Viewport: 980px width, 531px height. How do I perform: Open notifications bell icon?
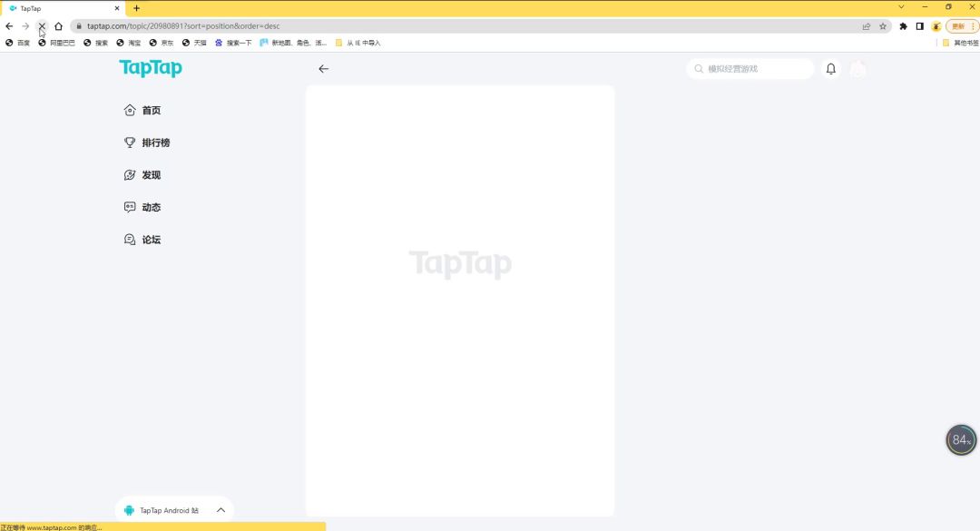point(830,69)
